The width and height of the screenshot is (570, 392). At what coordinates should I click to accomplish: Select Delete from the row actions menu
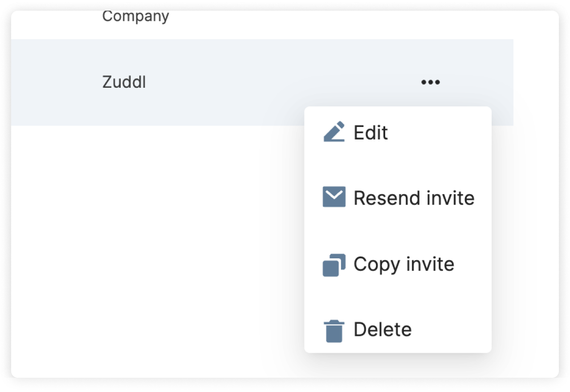click(x=383, y=330)
